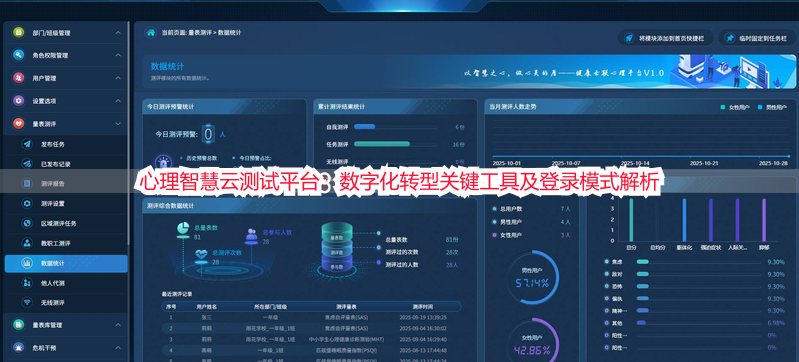Click user name 张三 in records table
799x362 pixels.
pos(206,317)
